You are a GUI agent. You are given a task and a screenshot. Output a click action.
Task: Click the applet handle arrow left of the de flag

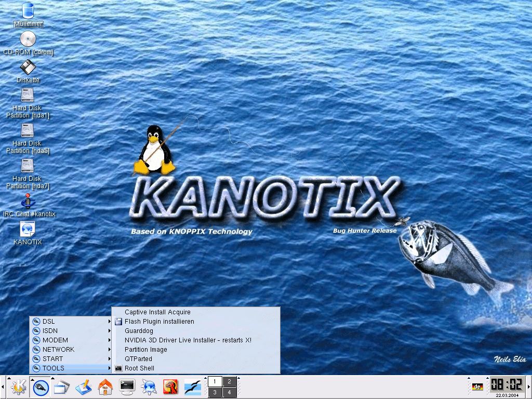[x=469, y=378]
